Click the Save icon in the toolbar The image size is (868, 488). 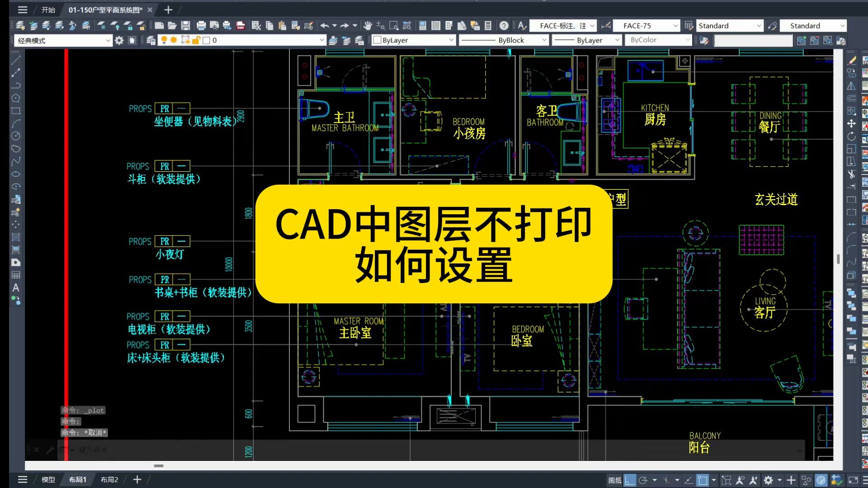(185, 26)
